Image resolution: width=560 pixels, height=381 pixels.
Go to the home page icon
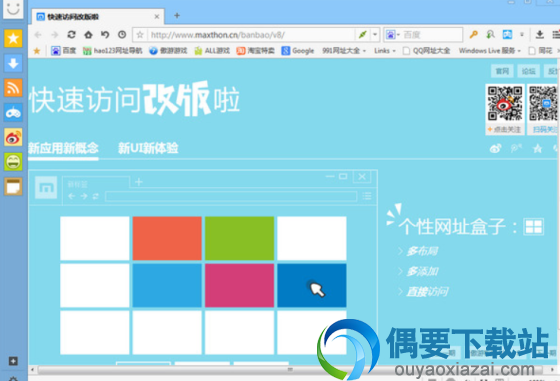point(88,35)
